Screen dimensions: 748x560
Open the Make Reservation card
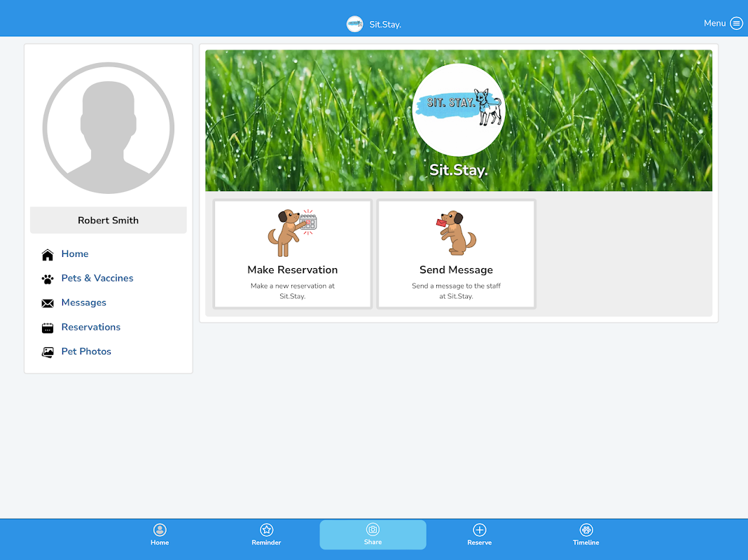(293, 254)
